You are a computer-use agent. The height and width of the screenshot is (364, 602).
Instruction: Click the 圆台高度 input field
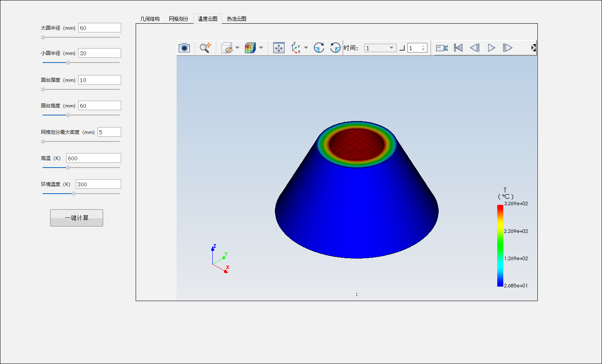pyautogui.click(x=100, y=105)
